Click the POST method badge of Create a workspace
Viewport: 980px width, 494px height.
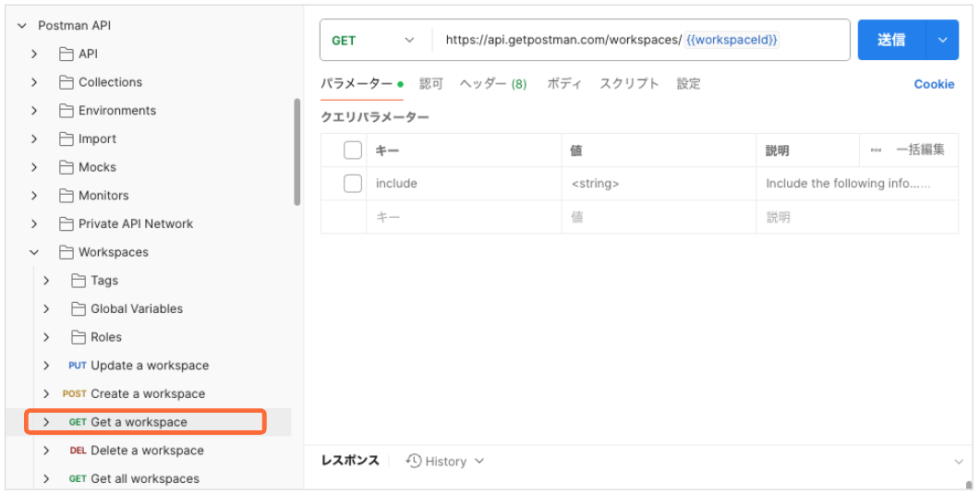(x=75, y=393)
